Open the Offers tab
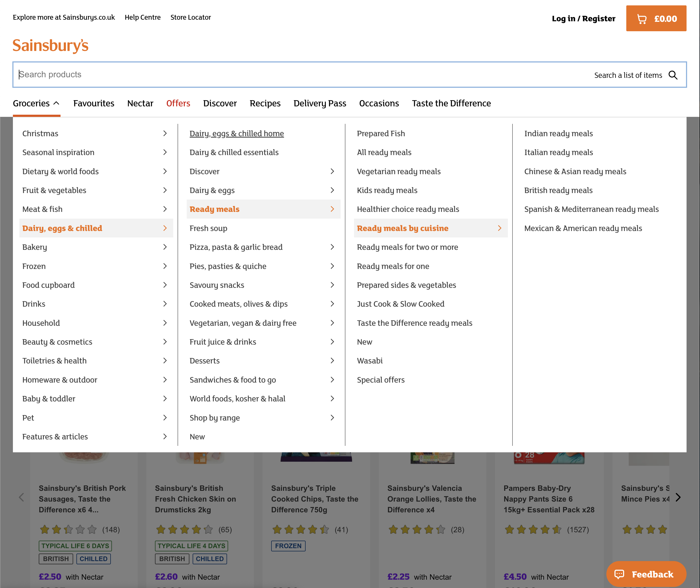The image size is (700, 588). pos(178,103)
